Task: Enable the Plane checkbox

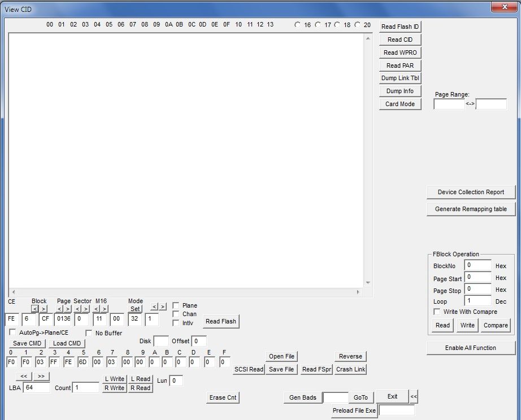Action: [x=176, y=305]
